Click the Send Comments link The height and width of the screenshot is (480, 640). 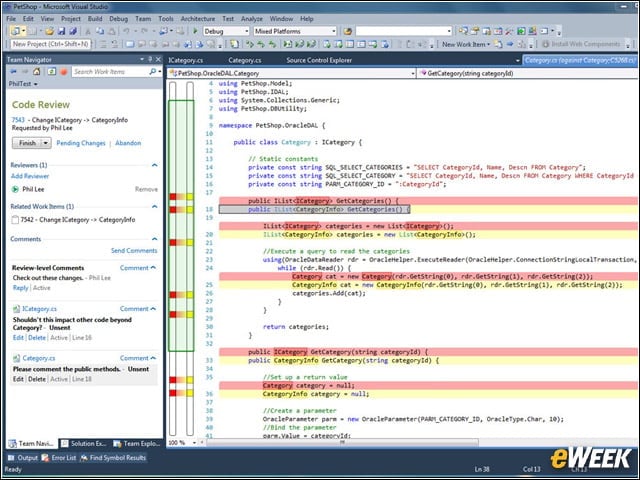(134, 251)
